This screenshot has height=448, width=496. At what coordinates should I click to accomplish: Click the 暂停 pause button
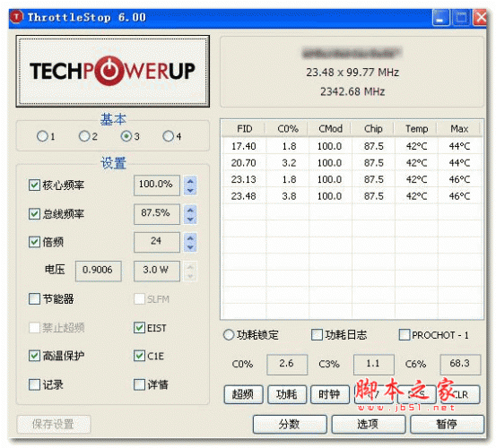(447, 424)
